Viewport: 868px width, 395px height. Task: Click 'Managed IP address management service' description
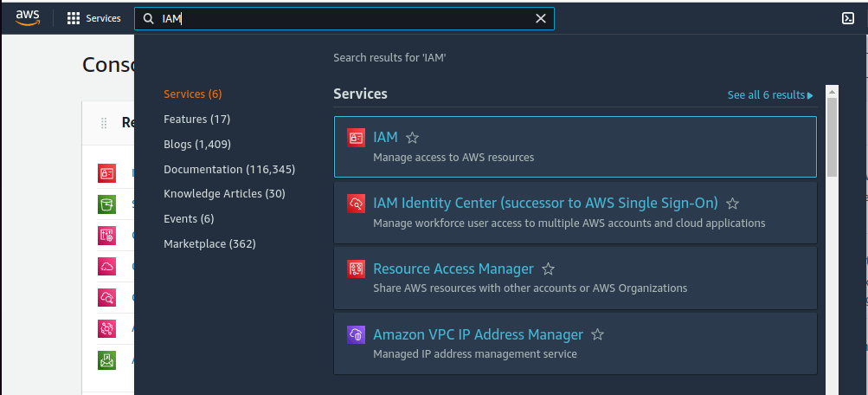pyautogui.click(x=475, y=354)
